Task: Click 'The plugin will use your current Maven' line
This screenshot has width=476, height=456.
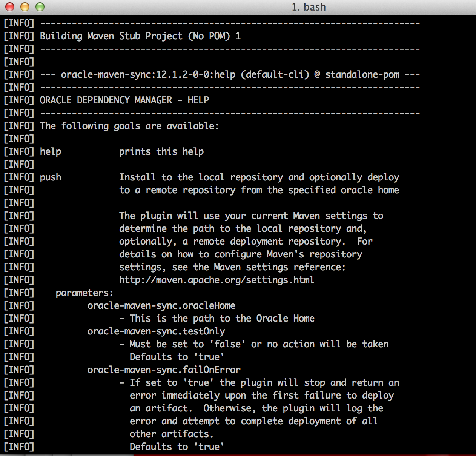Action: coord(251,216)
